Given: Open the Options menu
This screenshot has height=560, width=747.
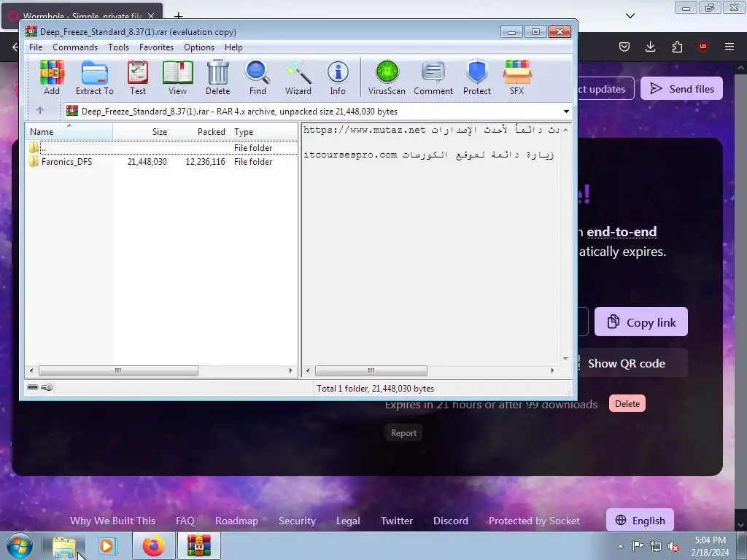Looking at the screenshot, I should click(199, 47).
